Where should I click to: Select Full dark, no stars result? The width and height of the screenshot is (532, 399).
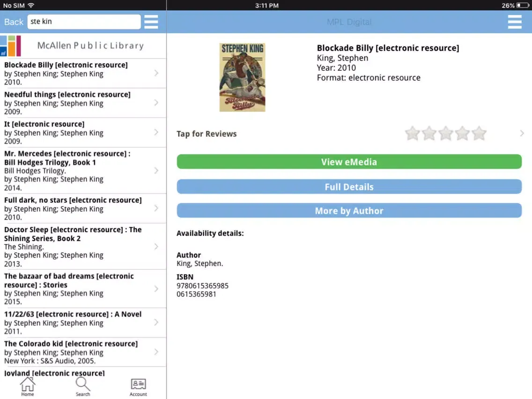pos(83,208)
